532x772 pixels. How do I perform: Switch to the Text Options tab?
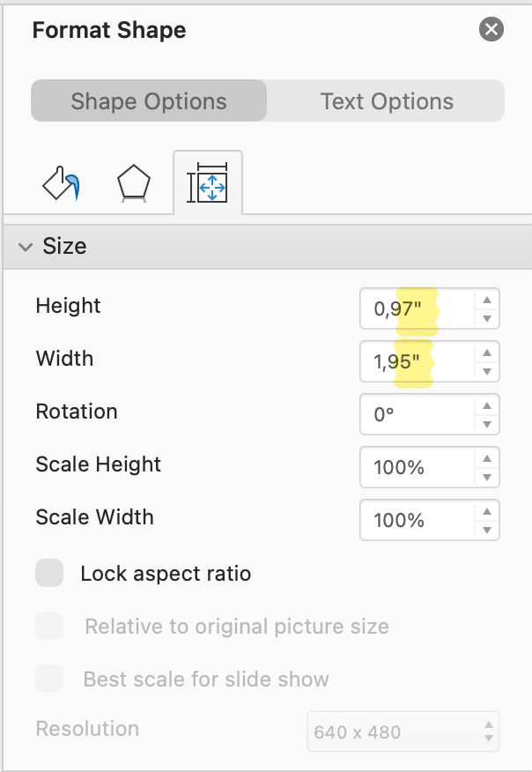[x=387, y=101]
